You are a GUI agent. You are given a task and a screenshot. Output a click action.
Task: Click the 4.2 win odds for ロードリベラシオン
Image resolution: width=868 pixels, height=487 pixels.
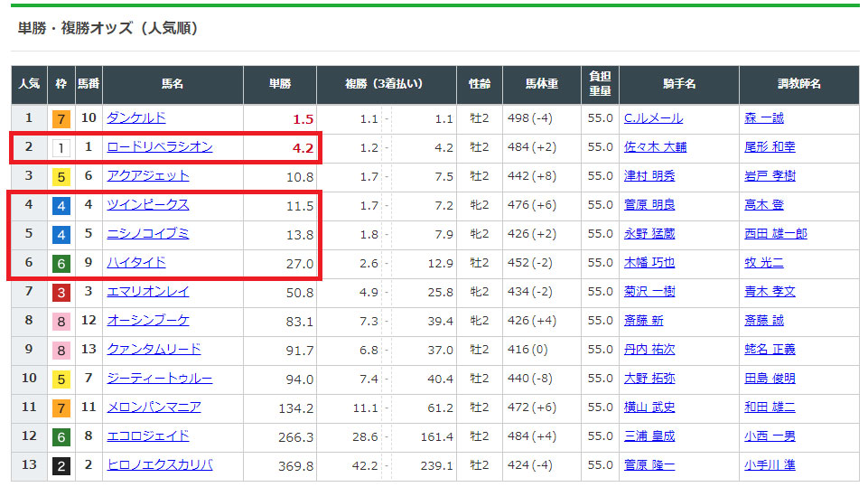pyautogui.click(x=303, y=147)
